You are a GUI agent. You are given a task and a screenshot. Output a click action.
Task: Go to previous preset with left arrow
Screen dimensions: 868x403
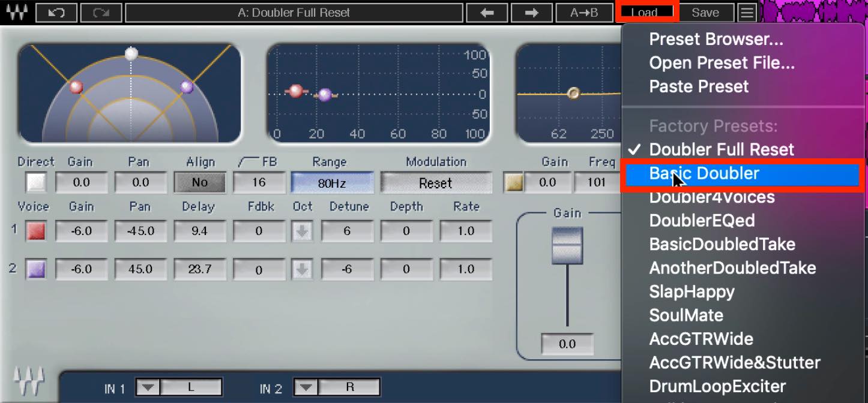tap(487, 13)
